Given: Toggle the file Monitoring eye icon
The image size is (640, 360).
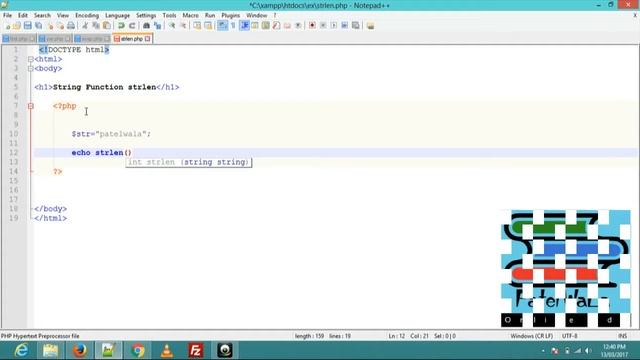Looking at the screenshot, I should tap(298, 26).
